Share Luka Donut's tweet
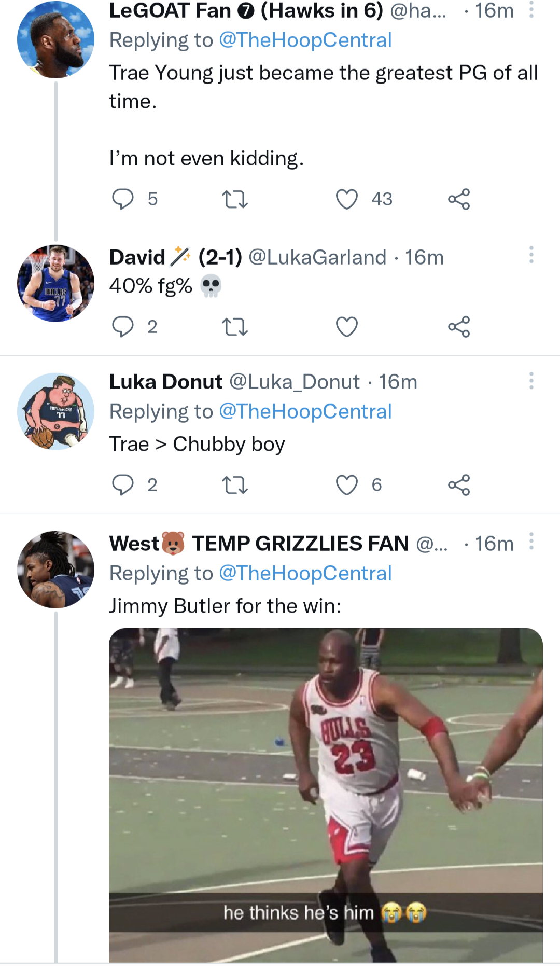The image size is (560, 971). pos(459,485)
